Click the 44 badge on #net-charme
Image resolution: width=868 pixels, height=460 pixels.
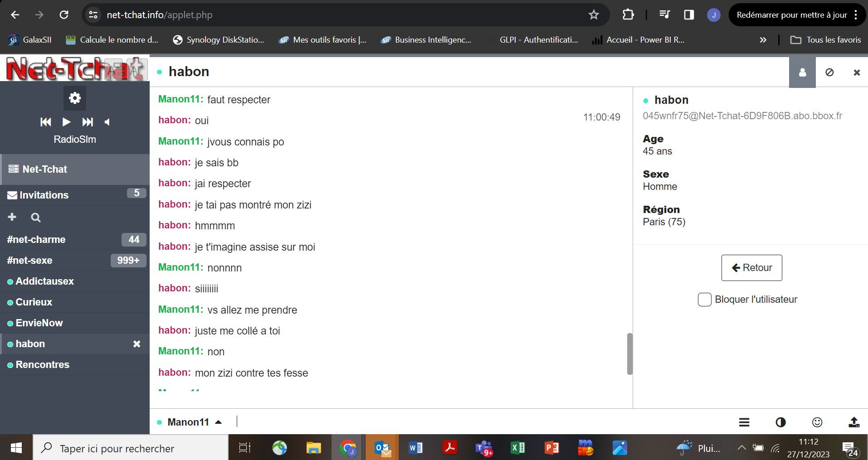coord(134,239)
